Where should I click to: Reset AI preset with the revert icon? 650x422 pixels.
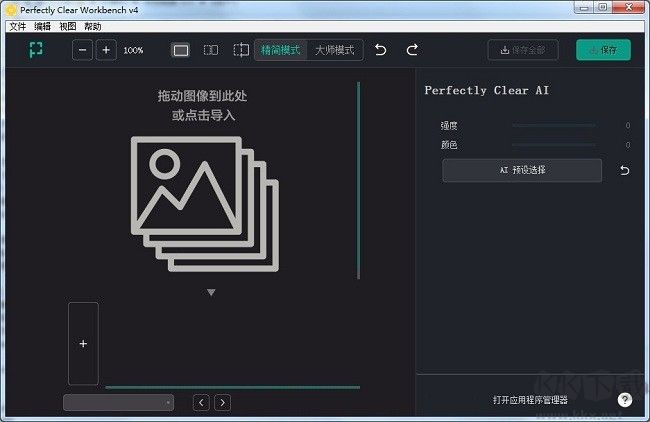coord(624,170)
